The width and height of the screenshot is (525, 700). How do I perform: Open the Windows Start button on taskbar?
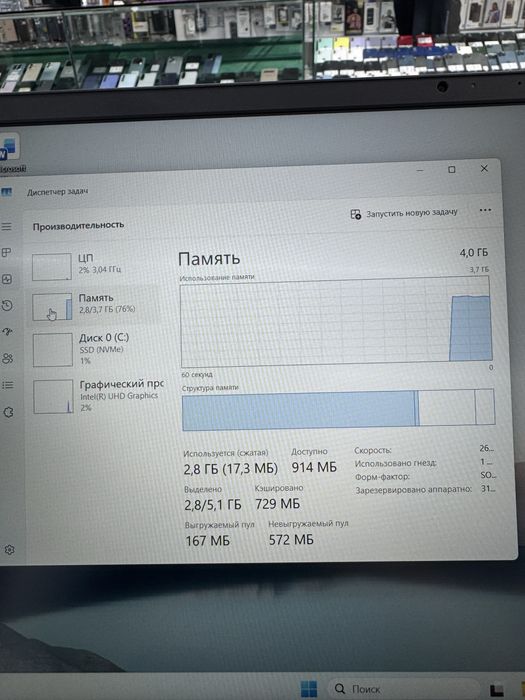(308, 689)
